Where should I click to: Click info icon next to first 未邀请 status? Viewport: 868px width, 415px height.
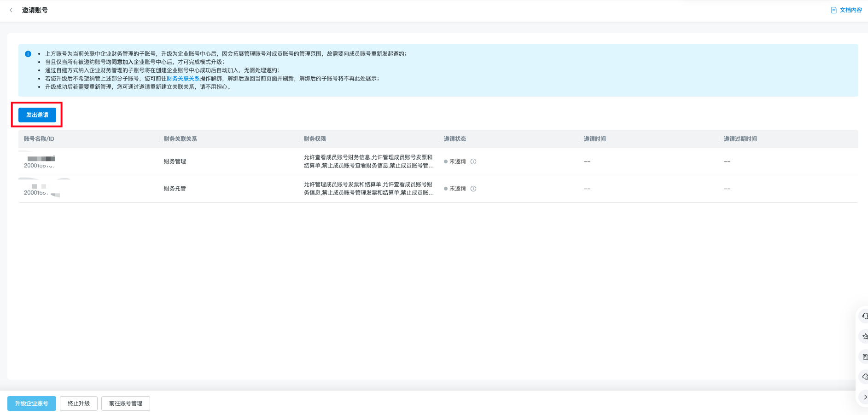(x=473, y=161)
